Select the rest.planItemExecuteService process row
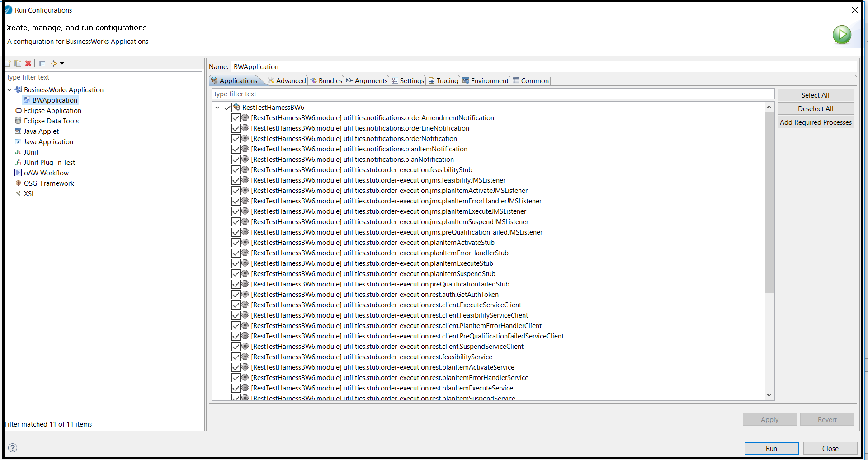868x460 pixels. (x=382, y=388)
